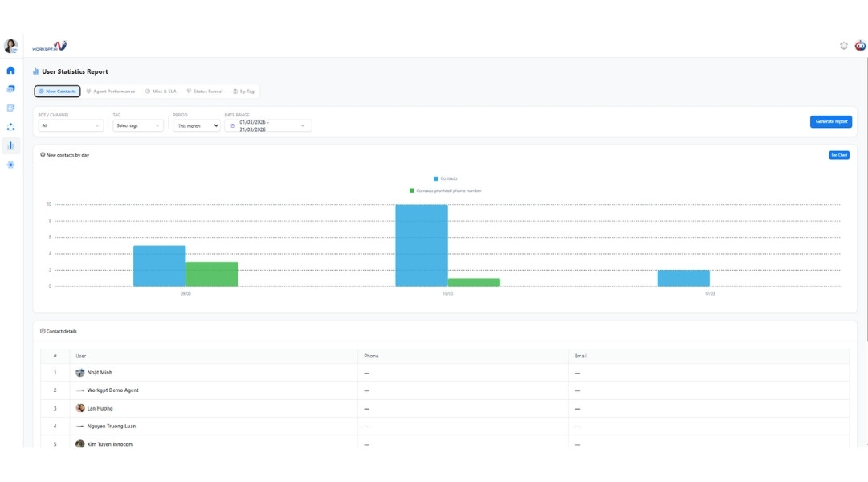Toggle the Contacts provided phone number legend
This screenshot has height=482, width=868.
445,190
